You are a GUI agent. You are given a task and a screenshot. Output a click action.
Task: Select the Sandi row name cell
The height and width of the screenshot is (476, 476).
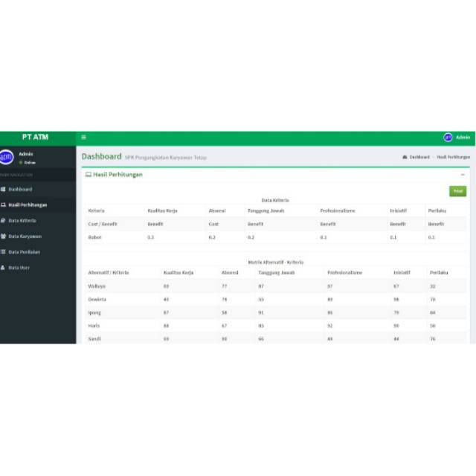94,339
